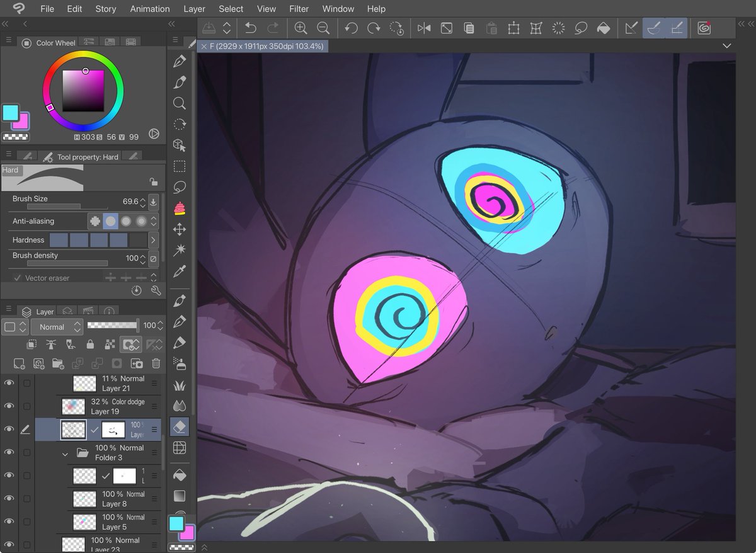This screenshot has height=553, width=756.
Task: Choose the Object operation cube tool
Action: (x=180, y=145)
